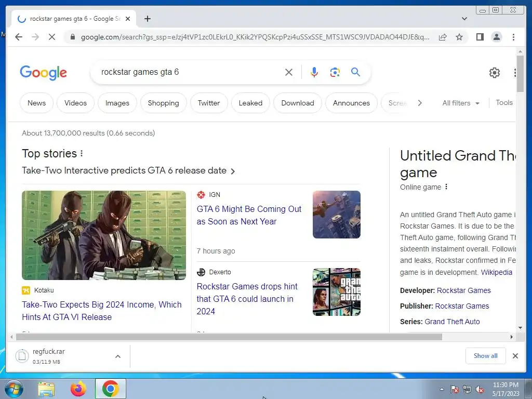
Task: Open the Dexerto GTA cover thumbnail
Action: [337, 292]
